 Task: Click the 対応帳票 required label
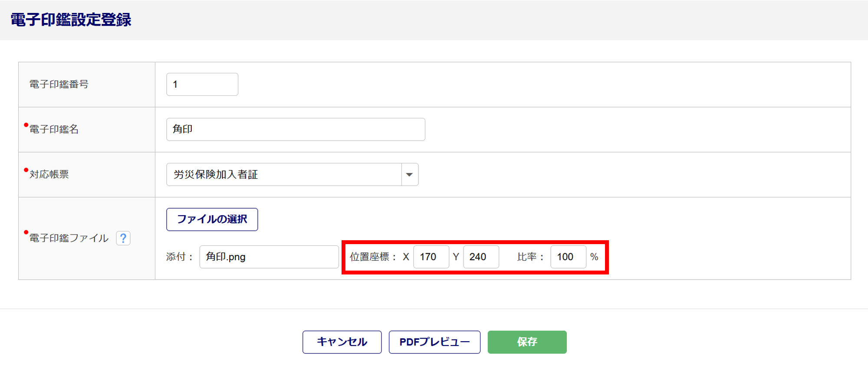tap(49, 175)
